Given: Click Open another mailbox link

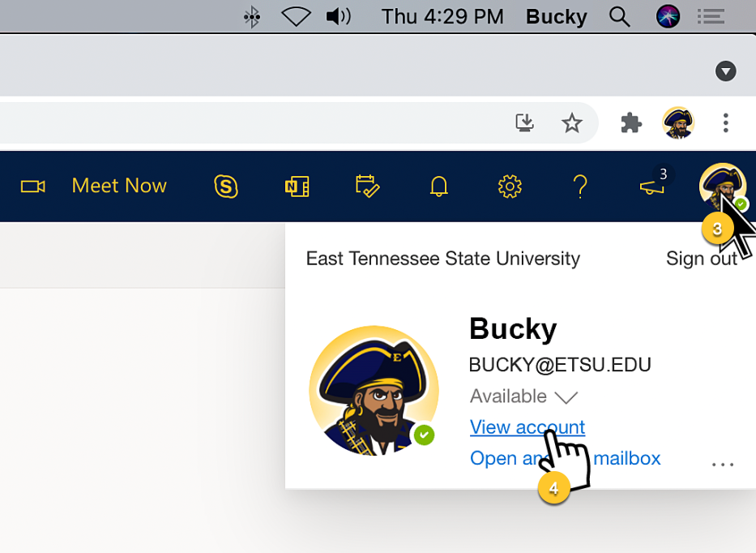Looking at the screenshot, I should [565, 458].
